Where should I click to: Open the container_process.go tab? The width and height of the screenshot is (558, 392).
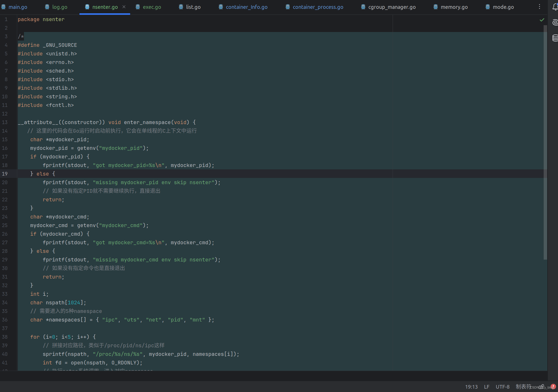tap(314, 7)
